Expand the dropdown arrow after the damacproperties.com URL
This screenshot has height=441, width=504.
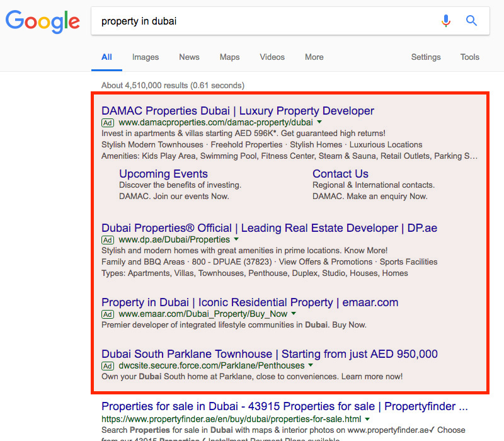pos(319,122)
